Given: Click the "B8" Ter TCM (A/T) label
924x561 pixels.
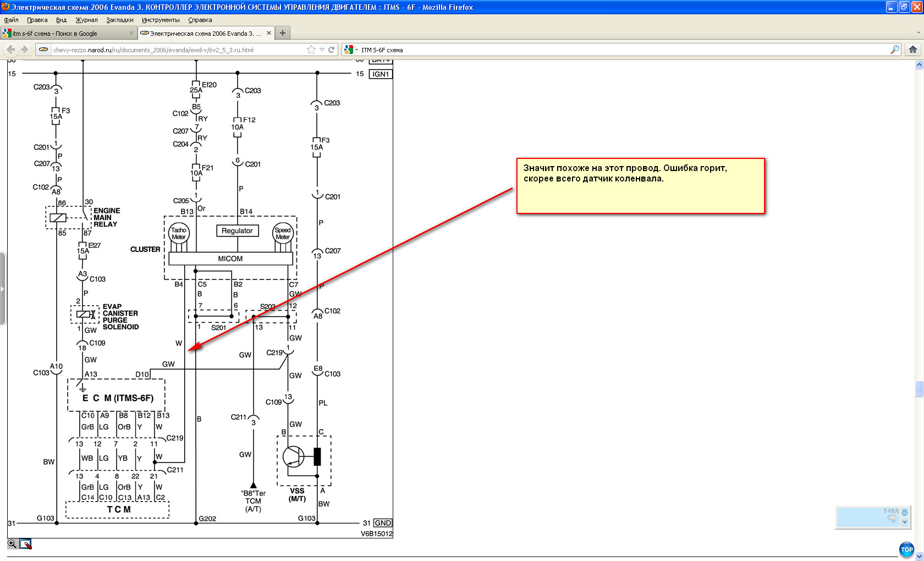Looking at the screenshot, I should tap(253, 501).
